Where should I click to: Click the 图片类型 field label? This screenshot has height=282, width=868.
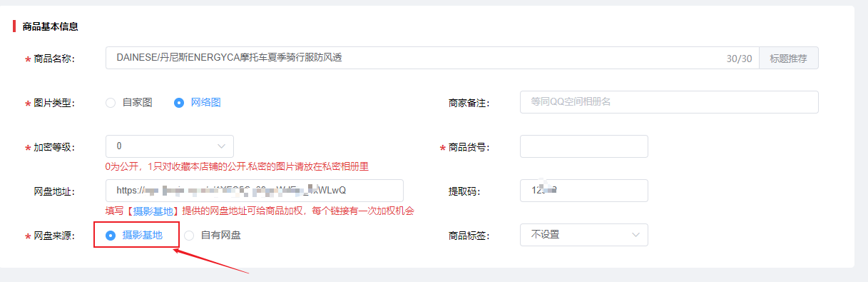[x=54, y=103]
